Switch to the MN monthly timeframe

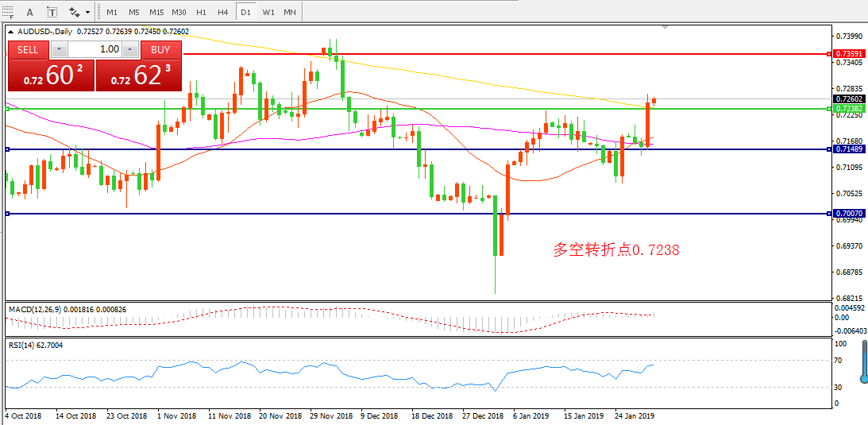291,13
